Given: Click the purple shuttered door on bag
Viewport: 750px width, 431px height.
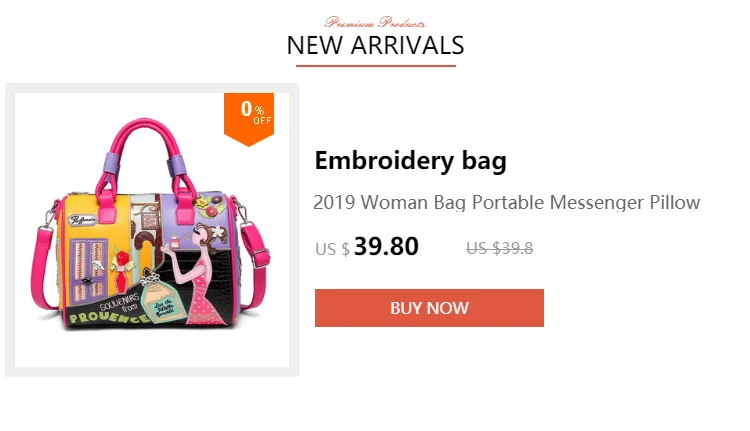Looking at the screenshot, I should click(88, 270).
